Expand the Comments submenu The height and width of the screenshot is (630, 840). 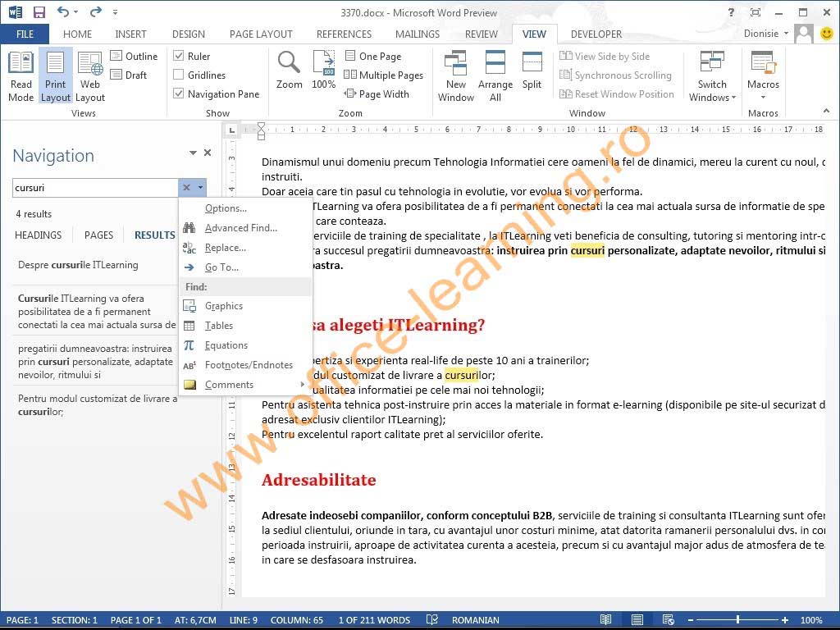pyautogui.click(x=303, y=385)
